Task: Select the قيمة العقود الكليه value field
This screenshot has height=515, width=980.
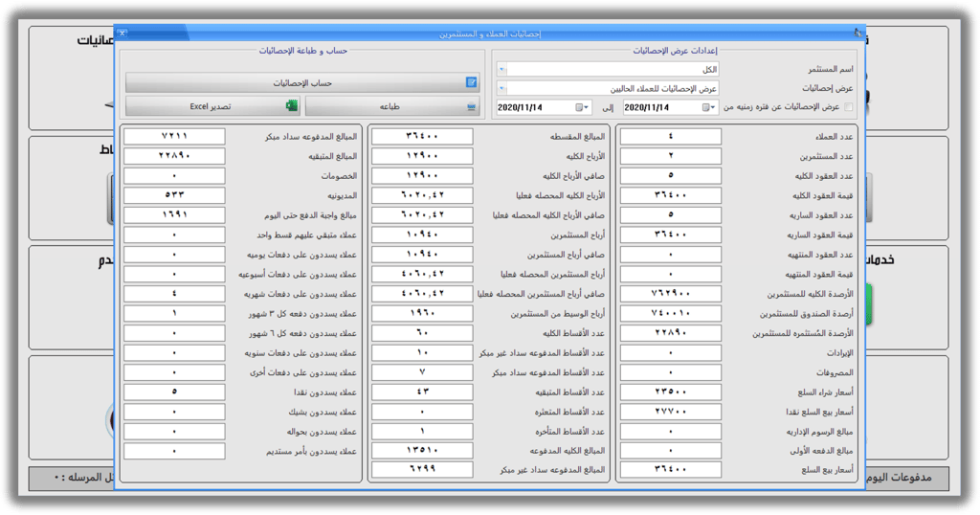Action: (x=671, y=195)
